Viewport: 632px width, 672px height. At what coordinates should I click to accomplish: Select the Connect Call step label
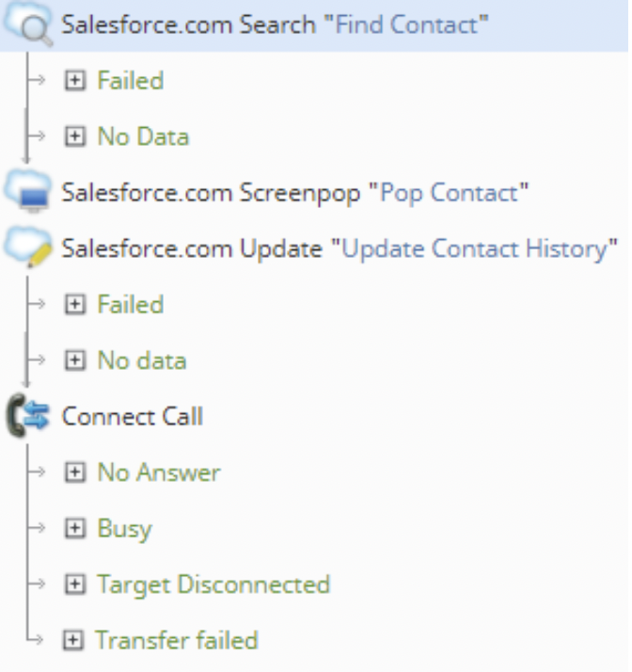click(133, 416)
